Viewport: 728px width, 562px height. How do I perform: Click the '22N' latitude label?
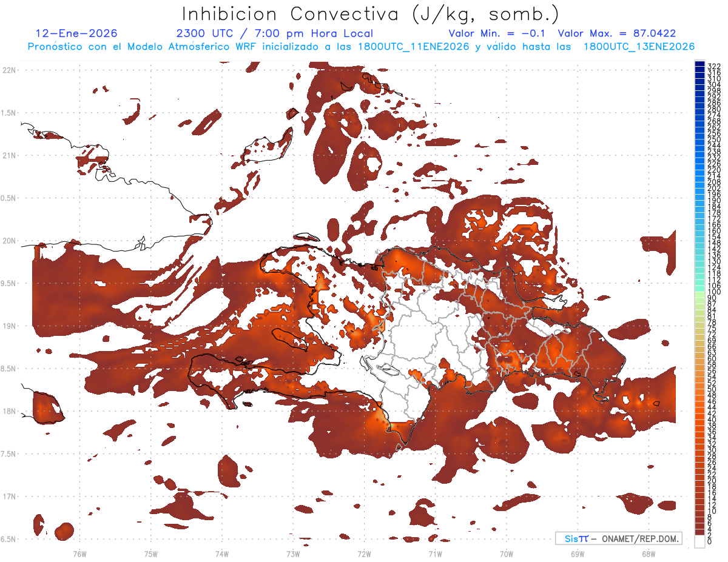click(x=9, y=70)
